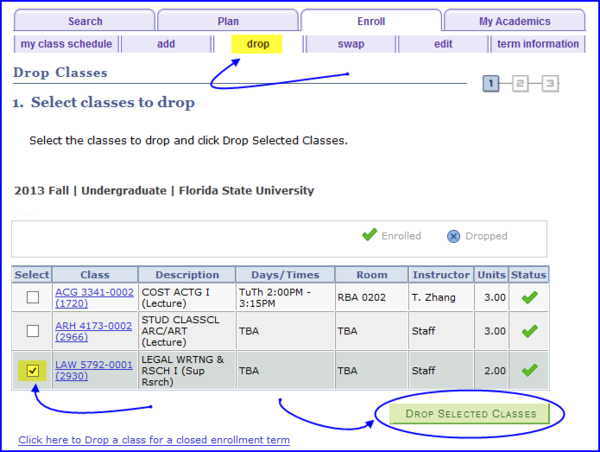600x452 pixels.
Task: Open the My Academics tab
Action: tap(514, 21)
